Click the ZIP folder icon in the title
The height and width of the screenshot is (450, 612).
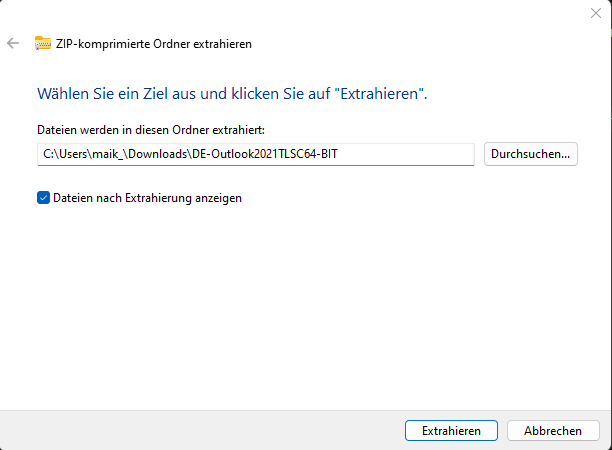[x=43, y=43]
